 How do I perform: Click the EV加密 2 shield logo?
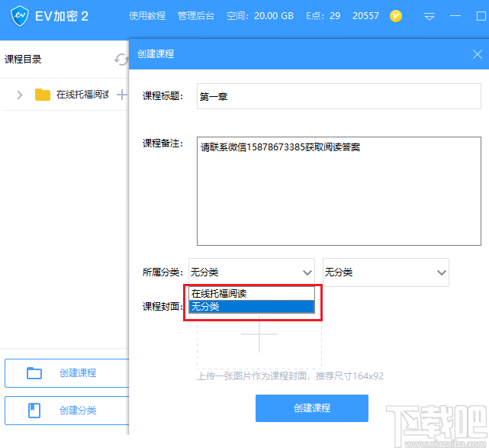tap(20, 16)
